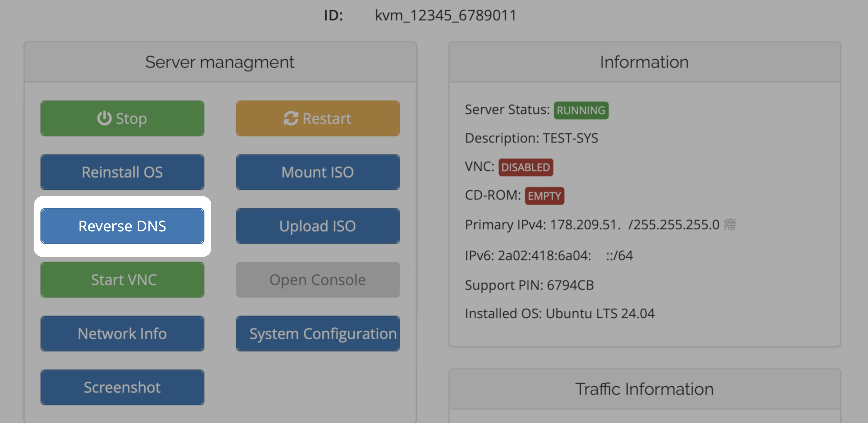The image size is (868, 423).
Task: Click the EMPTY CD-ROM badge
Action: 544,196
